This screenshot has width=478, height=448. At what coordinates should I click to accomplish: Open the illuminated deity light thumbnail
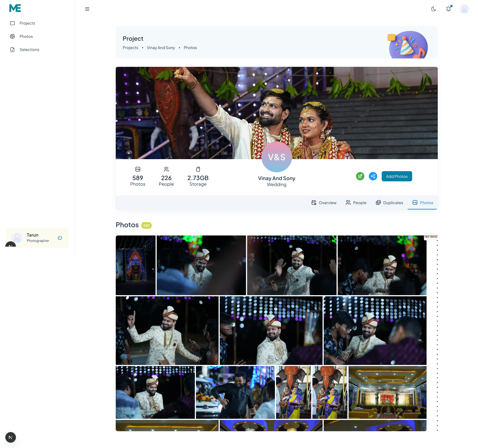coord(135,265)
